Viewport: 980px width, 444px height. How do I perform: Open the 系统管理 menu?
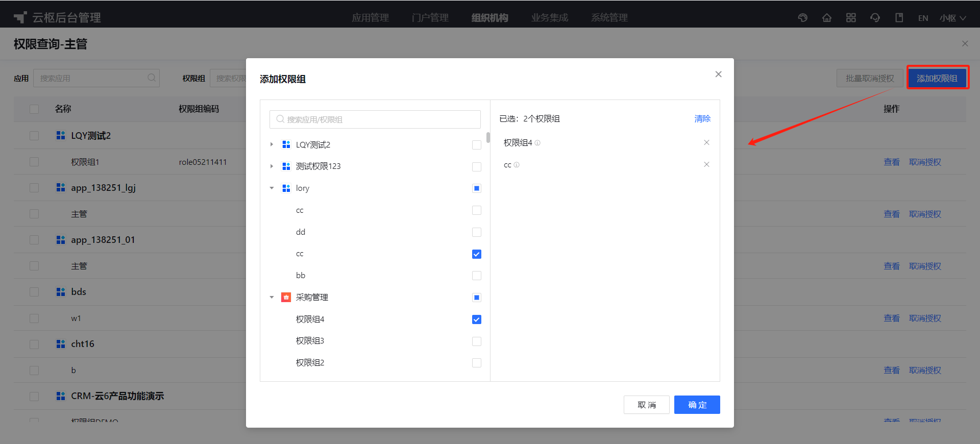pyautogui.click(x=609, y=18)
